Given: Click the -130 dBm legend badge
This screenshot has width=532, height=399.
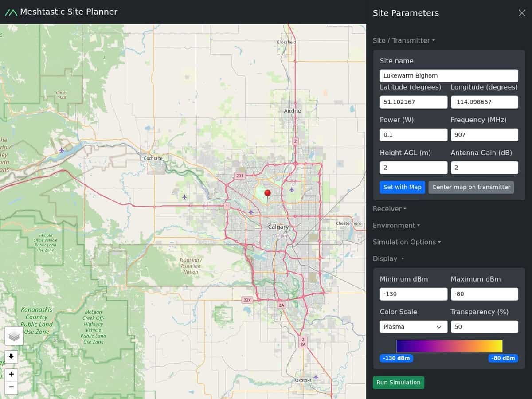Looking at the screenshot, I should tap(396, 358).
